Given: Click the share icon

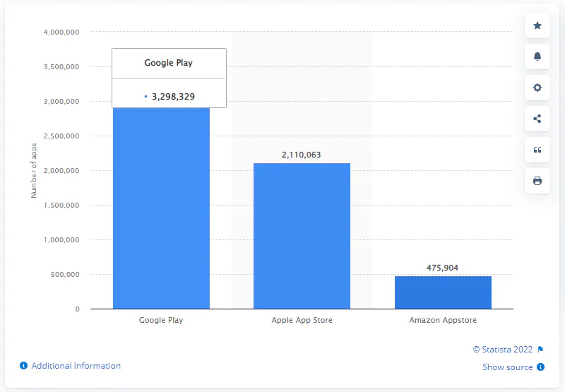Looking at the screenshot, I should click(537, 119).
